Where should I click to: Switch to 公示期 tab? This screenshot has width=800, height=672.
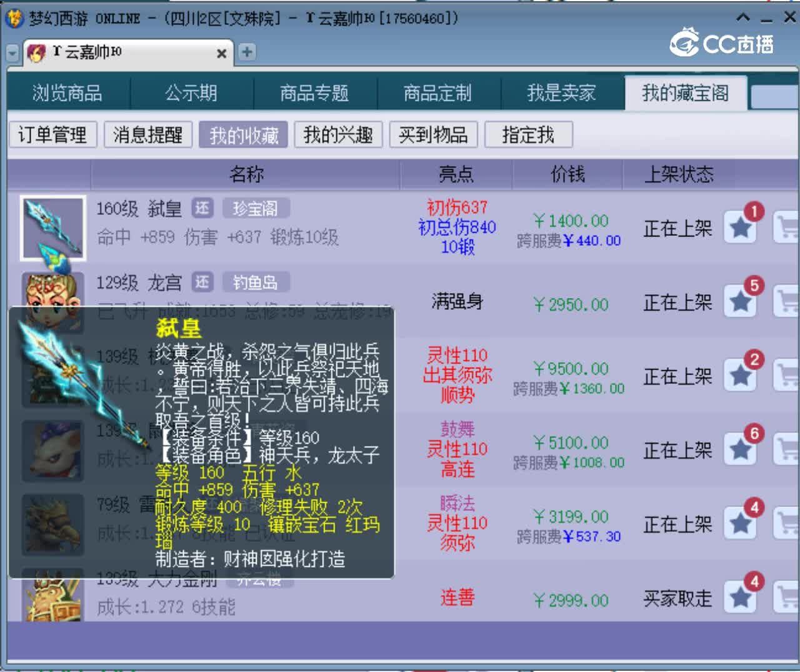click(x=191, y=93)
